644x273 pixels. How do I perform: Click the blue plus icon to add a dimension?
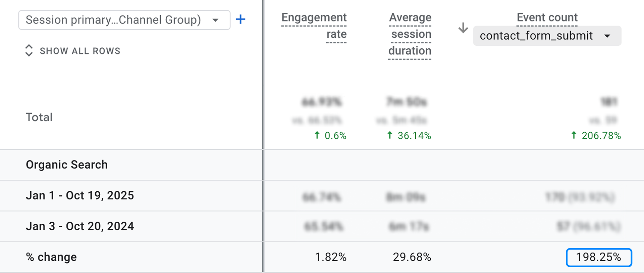coord(240,19)
